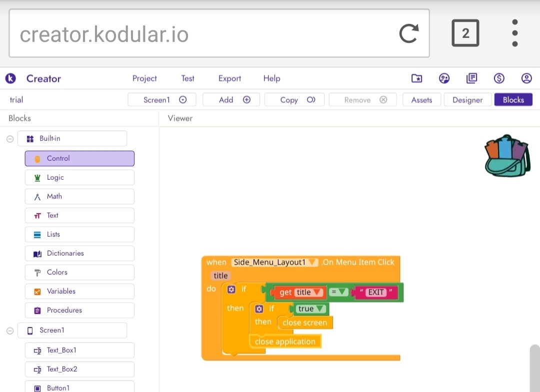
Task: Open the Side_Menu_Layout1 component dropdown
Action: coord(274,262)
